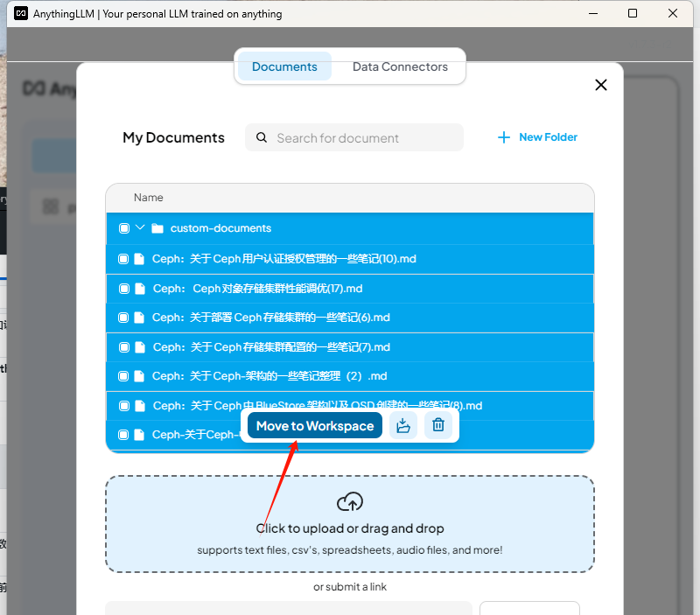The height and width of the screenshot is (615, 700).
Task: Click file icon of the (7).md document
Action: click(x=140, y=347)
